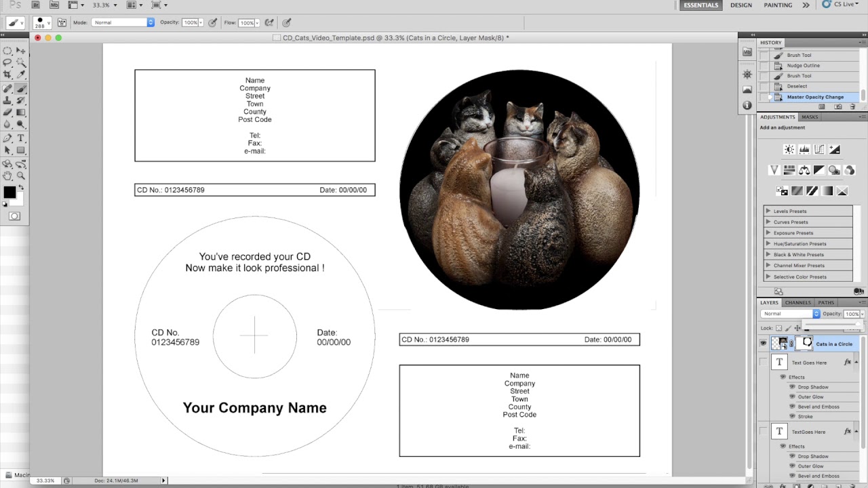868x488 pixels.
Task: Select Deselect history state
Action: [797, 86]
